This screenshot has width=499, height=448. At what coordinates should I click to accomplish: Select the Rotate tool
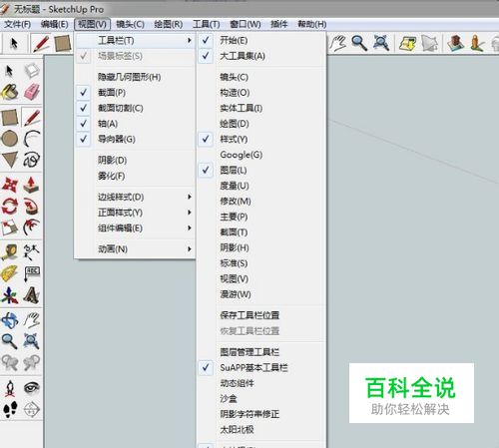[10, 207]
